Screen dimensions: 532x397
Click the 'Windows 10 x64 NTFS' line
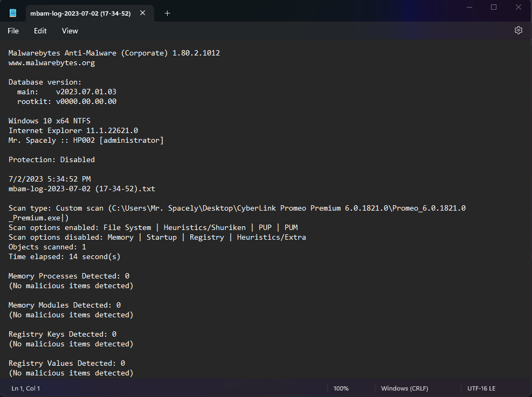click(50, 121)
